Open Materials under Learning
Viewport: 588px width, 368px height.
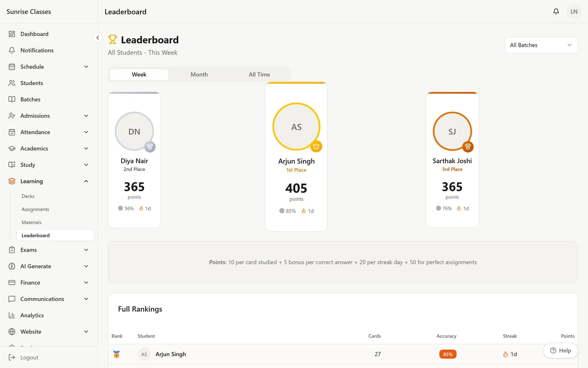[32, 222]
